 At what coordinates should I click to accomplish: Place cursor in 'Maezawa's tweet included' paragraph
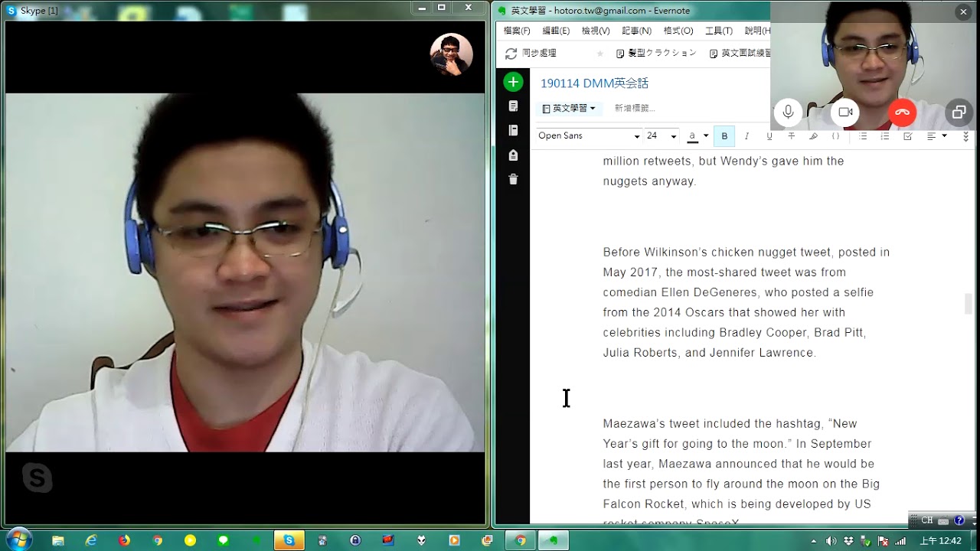741,473
